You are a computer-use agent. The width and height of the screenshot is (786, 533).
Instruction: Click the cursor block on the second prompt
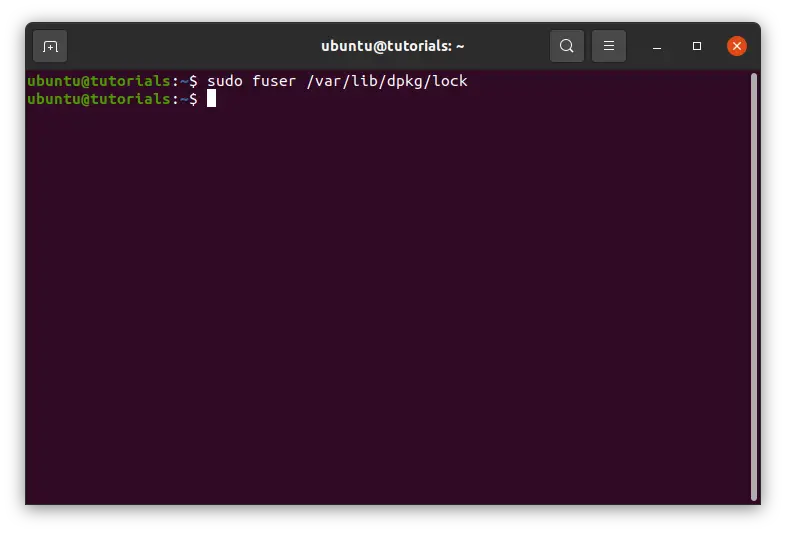[x=212, y=99]
